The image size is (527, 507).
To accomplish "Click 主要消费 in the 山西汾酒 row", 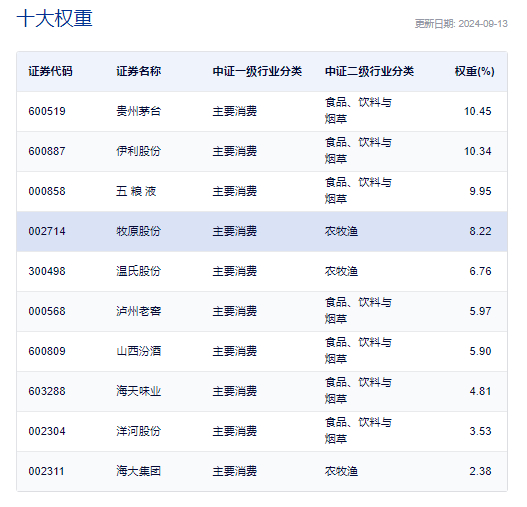I will coord(235,351).
